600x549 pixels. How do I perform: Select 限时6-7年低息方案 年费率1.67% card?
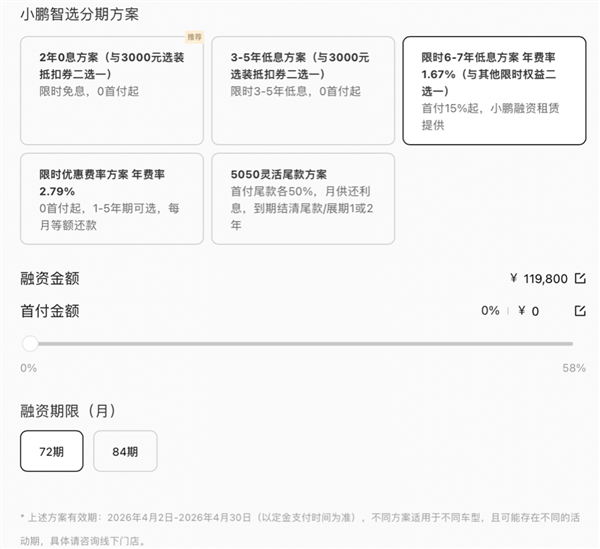(494, 91)
